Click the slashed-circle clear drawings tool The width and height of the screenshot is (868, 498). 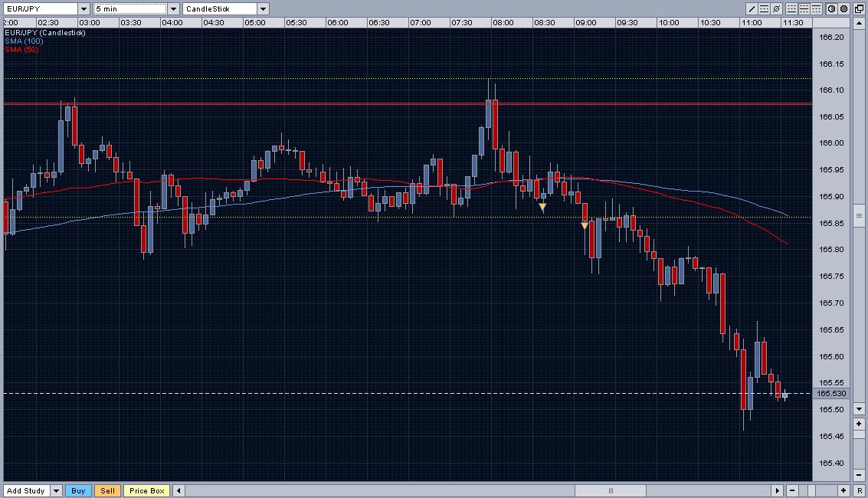pyautogui.click(x=776, y=9)
